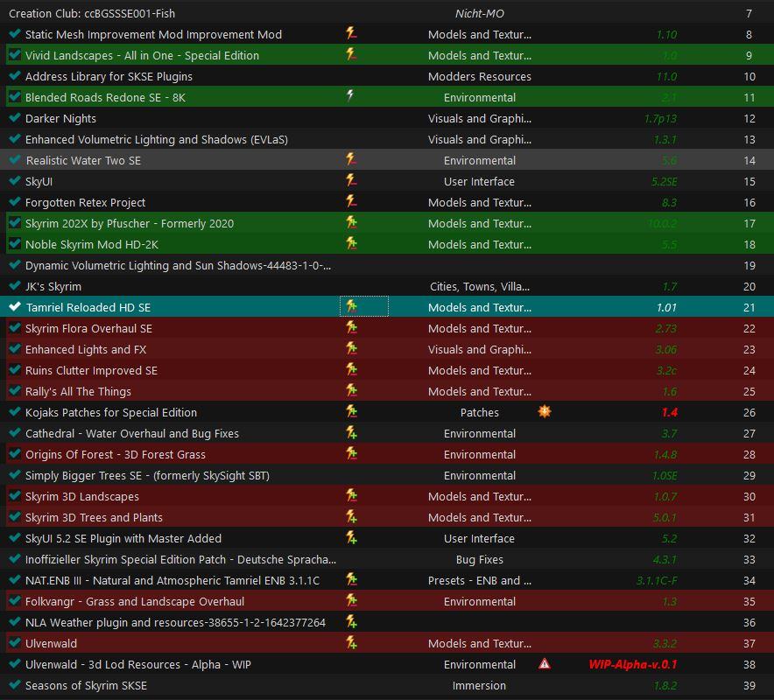The height and width of the screenshot is (700, 774).
Task: Click conflict icon for Noble Skyrim Mod HD-2K
Action: [x=351, y=242]
